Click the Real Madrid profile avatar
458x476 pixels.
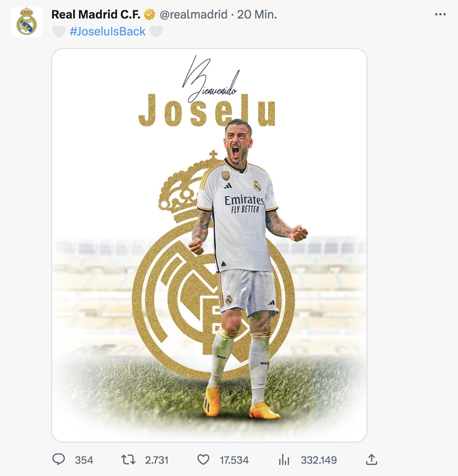click(x=27, y=22)
